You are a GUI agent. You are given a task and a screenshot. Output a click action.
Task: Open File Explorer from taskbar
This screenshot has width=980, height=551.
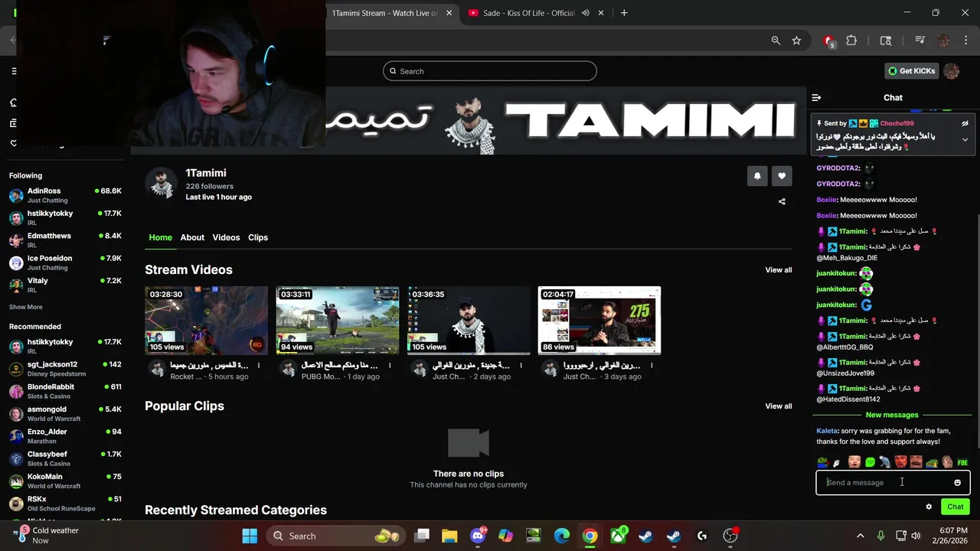click(449, 536)
